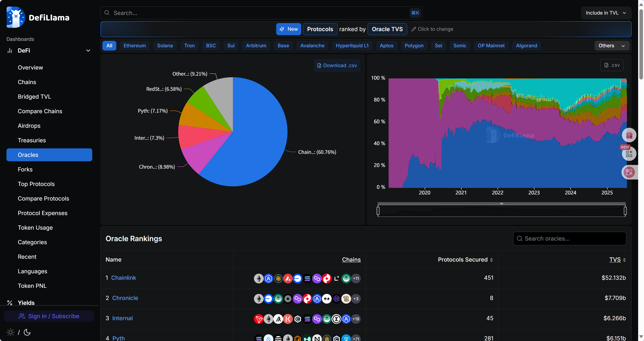Screen dimensions: 644x341
Task: Click the ⌘K shortcut badge
Action: 415,13
